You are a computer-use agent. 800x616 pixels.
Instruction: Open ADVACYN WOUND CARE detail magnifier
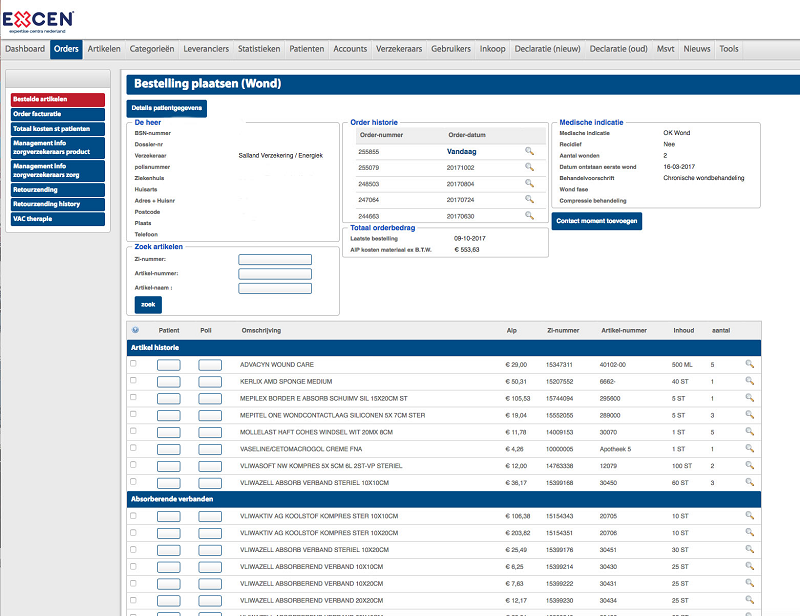click(x=749, y=364)
